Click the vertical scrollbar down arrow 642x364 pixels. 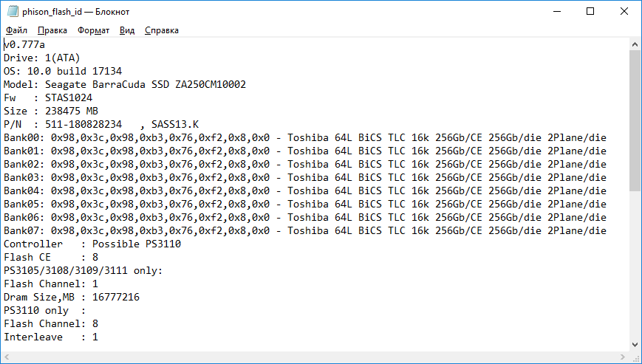pyautogui.click(x=635, y=344)
